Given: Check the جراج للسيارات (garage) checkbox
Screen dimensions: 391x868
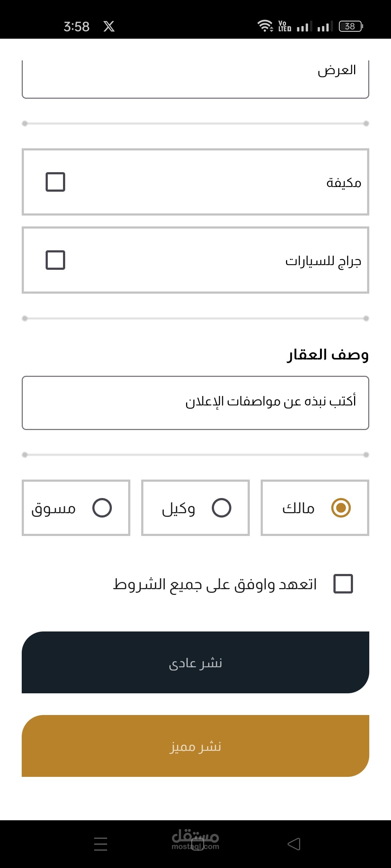Looking at the screenshot, I should point(55,260).
